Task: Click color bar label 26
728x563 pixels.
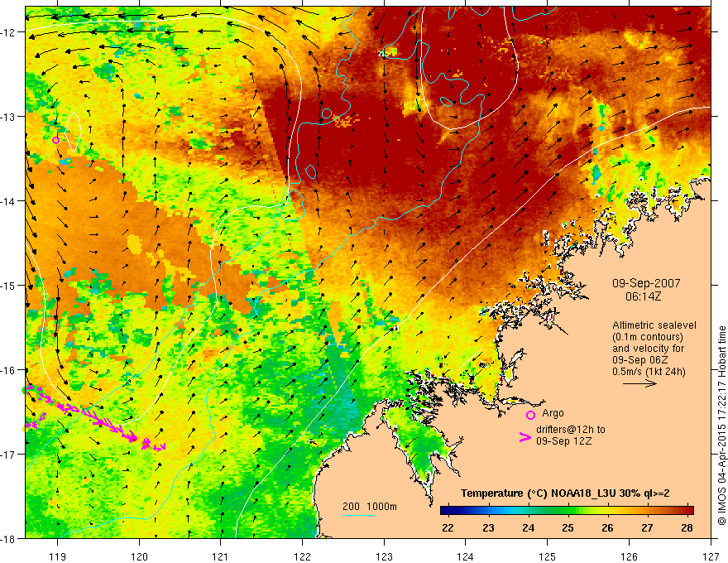Action: (607, 527)
